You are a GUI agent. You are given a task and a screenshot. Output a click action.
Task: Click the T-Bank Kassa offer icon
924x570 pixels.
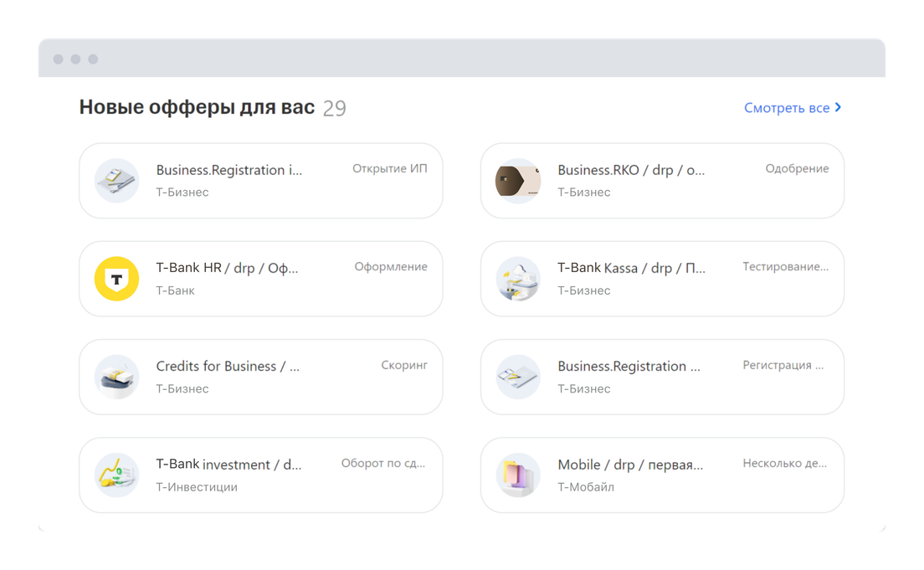(518, 279)
